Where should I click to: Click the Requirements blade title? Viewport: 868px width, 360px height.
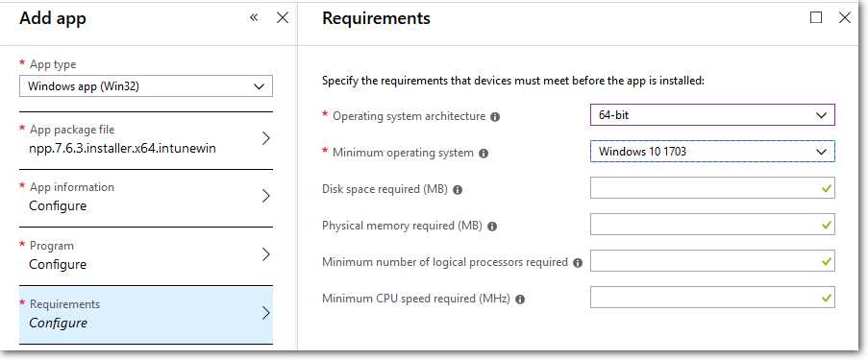(x=376, y=19)
